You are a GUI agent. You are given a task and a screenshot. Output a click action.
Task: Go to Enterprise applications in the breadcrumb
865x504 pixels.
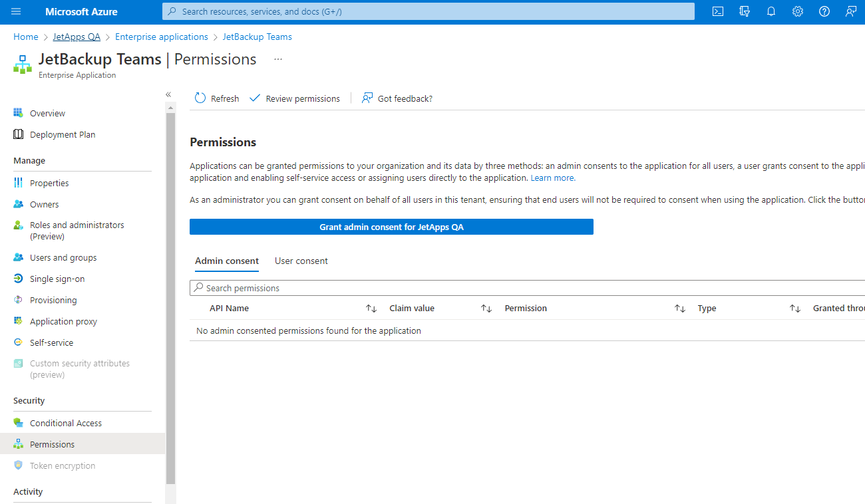coord(162,37)
